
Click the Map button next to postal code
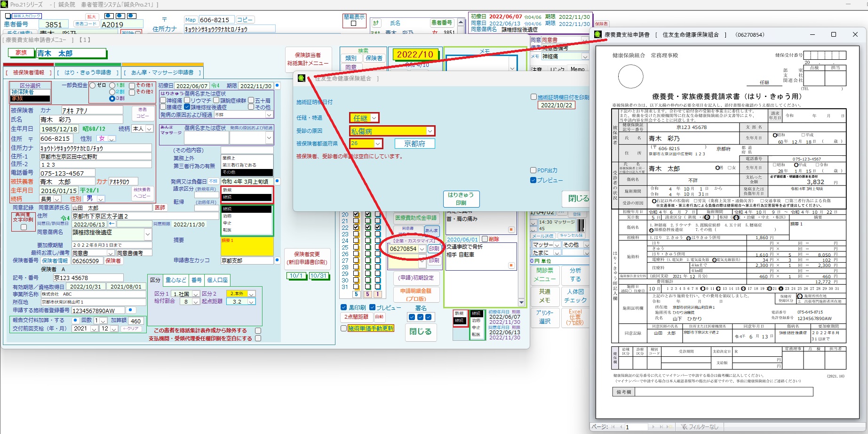tap(191, 20)
